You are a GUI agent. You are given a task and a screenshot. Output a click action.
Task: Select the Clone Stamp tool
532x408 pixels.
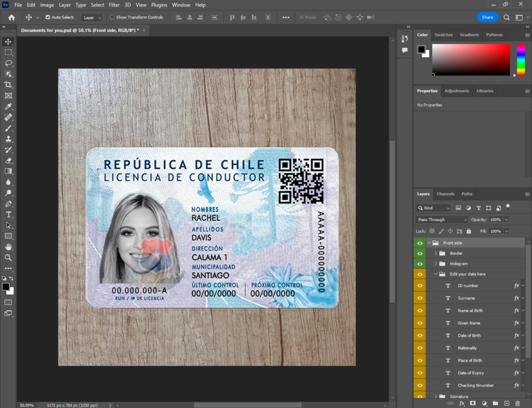tap(8, 139)
